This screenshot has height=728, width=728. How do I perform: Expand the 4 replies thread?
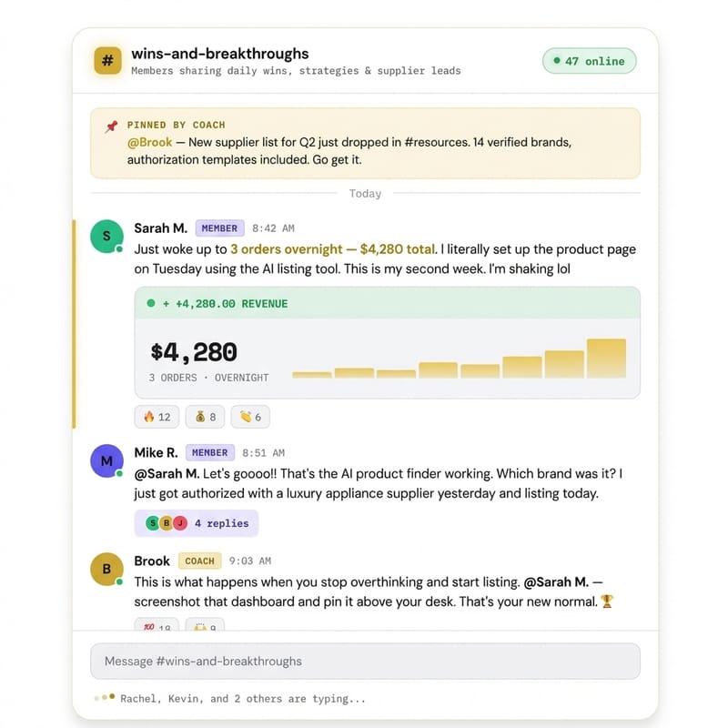[197, 523]
